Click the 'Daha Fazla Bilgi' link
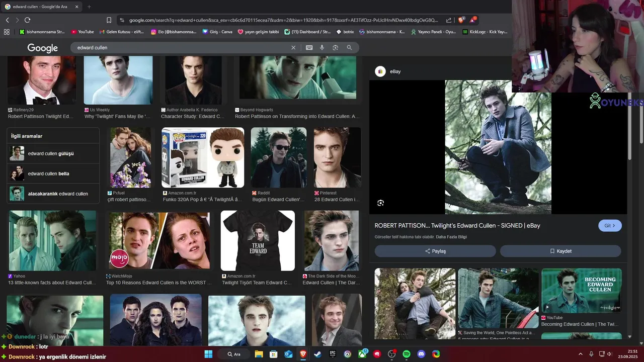This screenshot has width=644, height=362. pyautogui.click(x=451, y=237)
